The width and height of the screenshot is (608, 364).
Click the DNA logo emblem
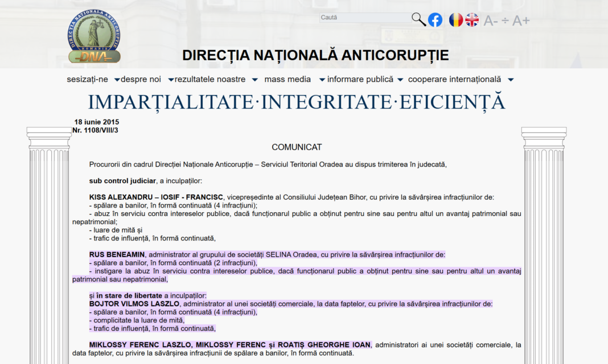coord(94,36)
